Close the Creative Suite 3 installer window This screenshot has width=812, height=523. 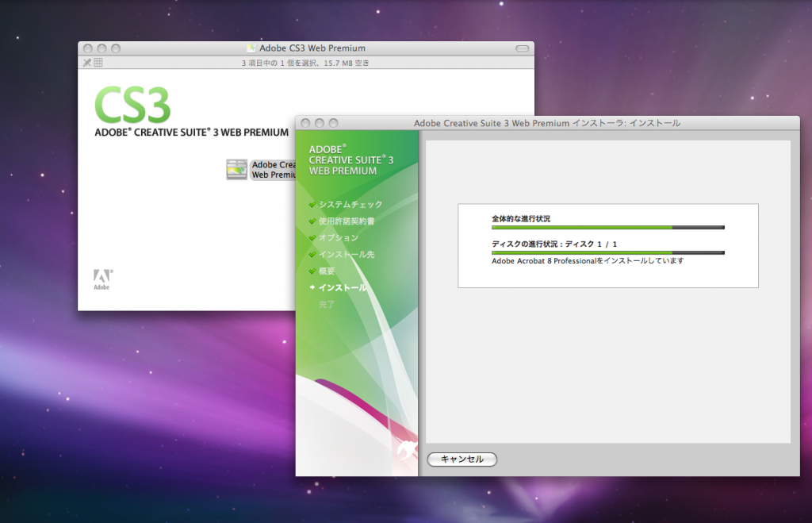click(x=305, y=123)
